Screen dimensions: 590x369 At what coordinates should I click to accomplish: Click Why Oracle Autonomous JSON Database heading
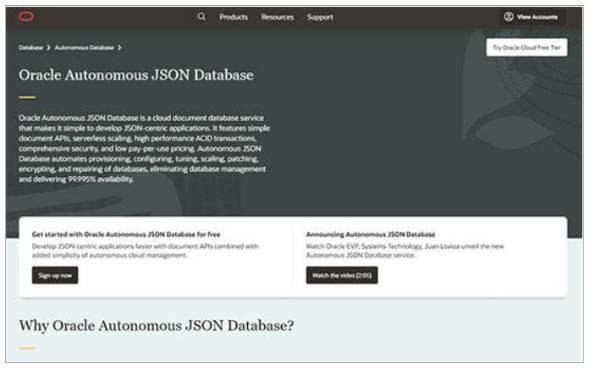[x=157, y=326]
